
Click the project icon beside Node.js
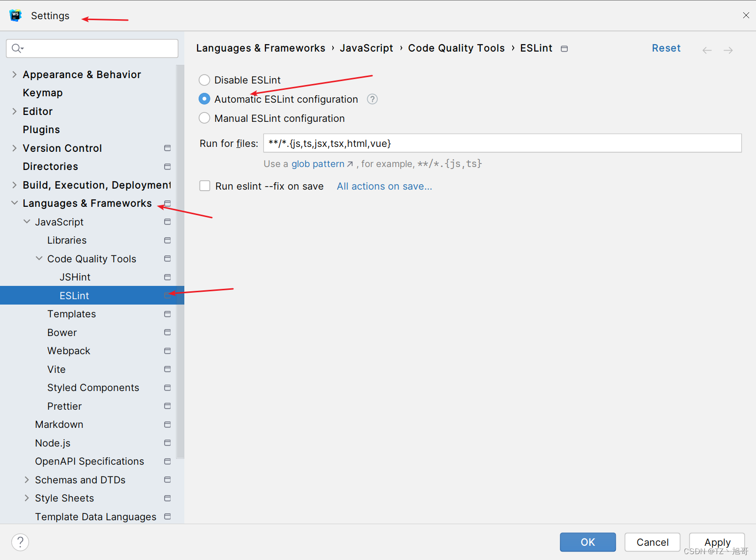pyautogui.click(x=167, y=443)
